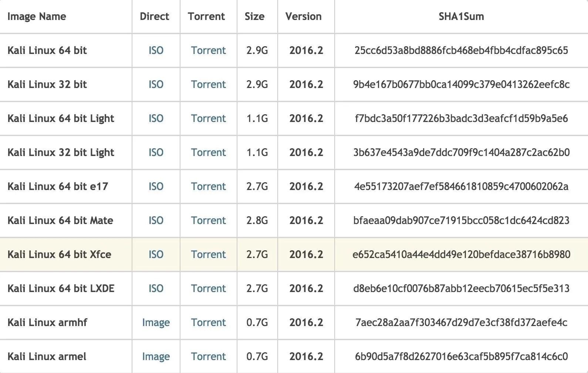The image size is (588, 373).
Task: Click the SHA1Sum starting with bfaeaa09
Action: point(461,220)
